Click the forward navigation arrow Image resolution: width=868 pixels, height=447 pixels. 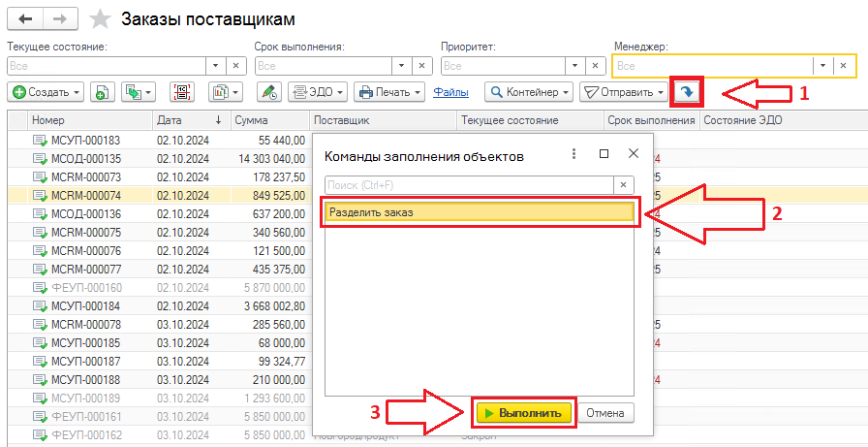tap(59, 19)
